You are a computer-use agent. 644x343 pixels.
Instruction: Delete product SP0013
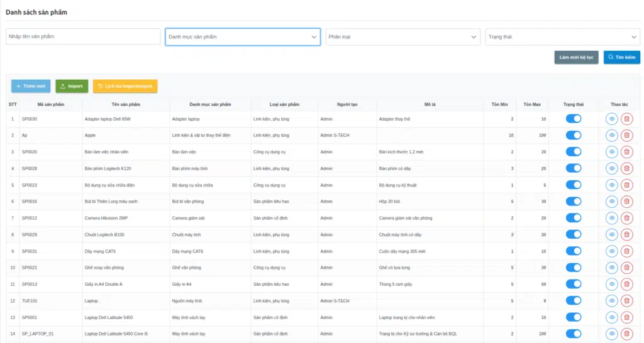(627, 284)
